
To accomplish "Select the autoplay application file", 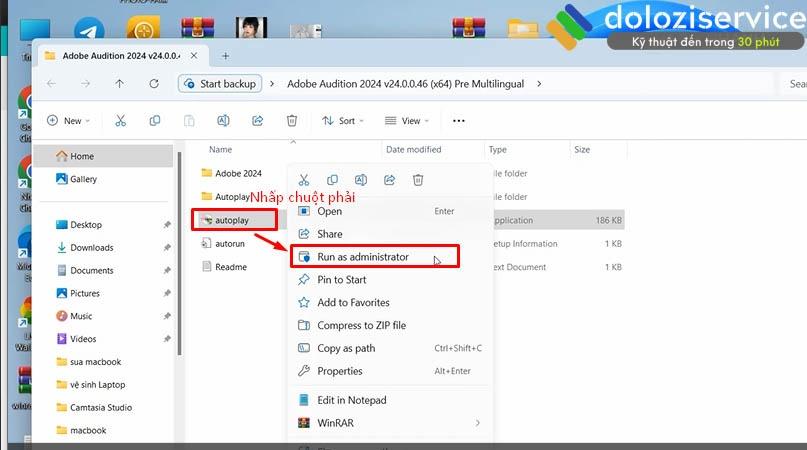I will click(234, 220).
